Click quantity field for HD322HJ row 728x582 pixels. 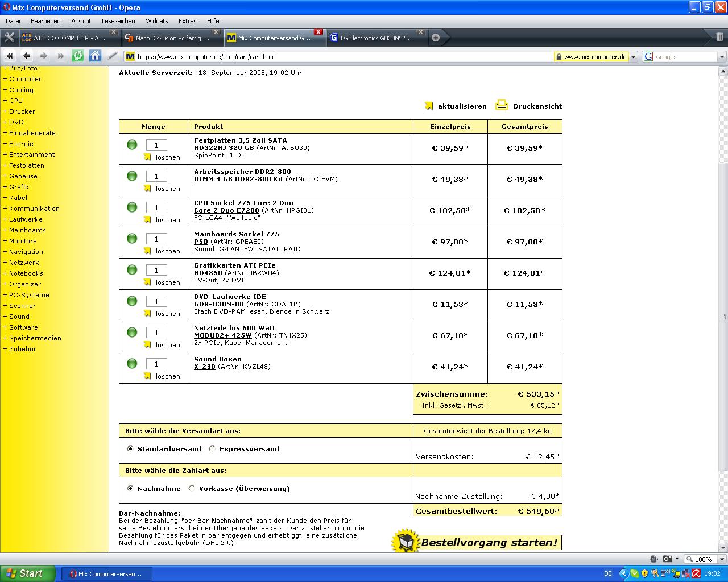click(x=156, y=145)
